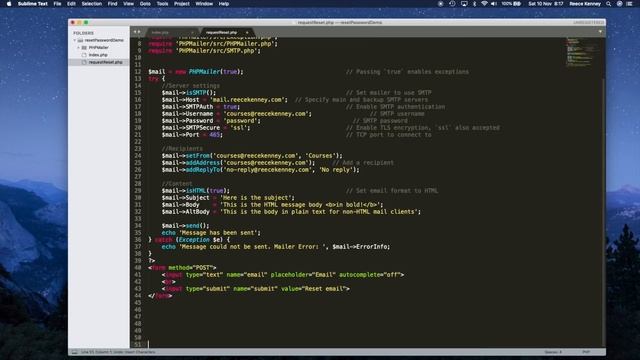Viewport: 640px width, 360px height.
Task: Open the File menu
Action: [58, 4]
